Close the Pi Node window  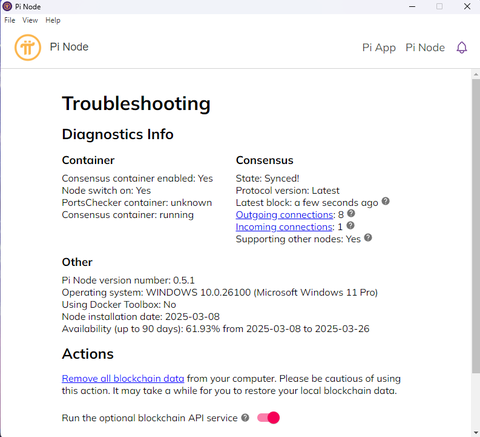click(x=467, y=6)
